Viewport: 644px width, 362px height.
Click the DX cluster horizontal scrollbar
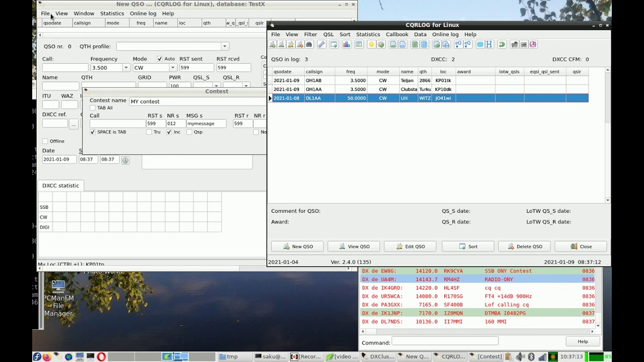(x=477, y=331)
